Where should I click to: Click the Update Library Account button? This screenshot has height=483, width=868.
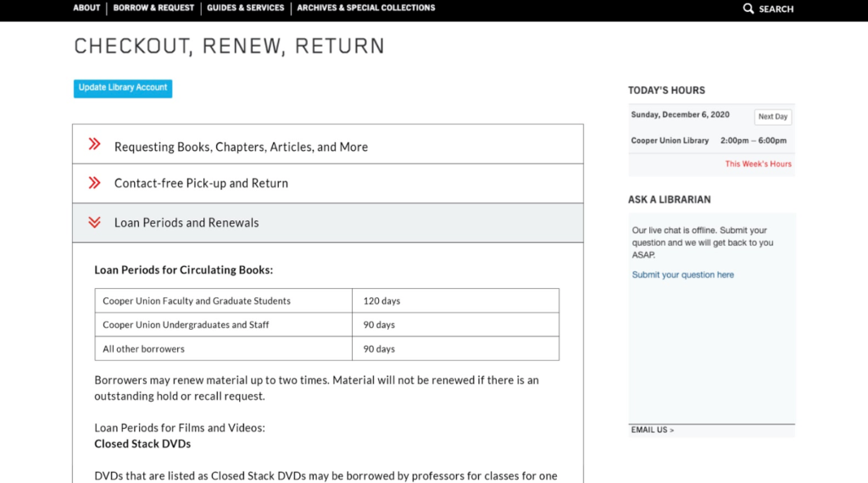point(123,88)
